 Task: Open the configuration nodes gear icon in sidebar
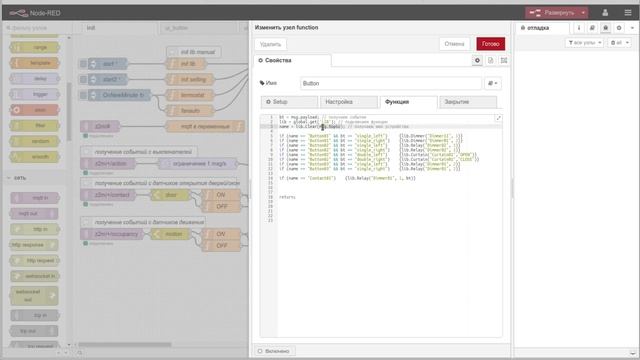point(619,28)
